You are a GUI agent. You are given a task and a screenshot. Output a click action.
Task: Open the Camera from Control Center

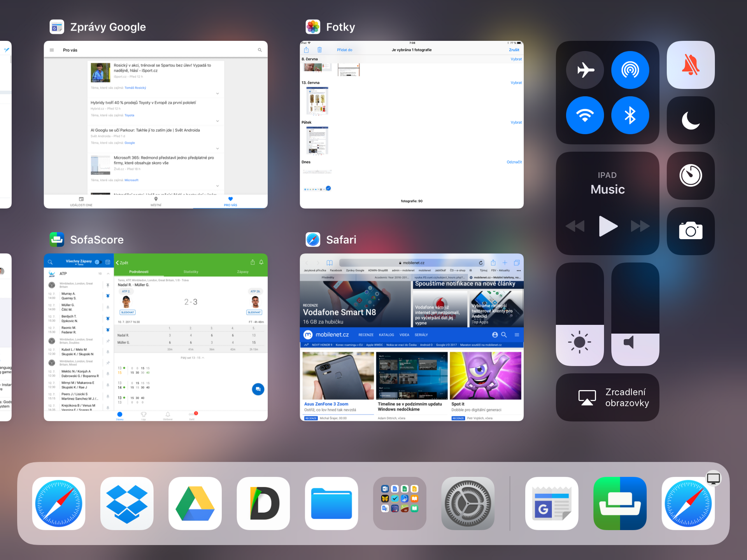[x=691, y=231]
